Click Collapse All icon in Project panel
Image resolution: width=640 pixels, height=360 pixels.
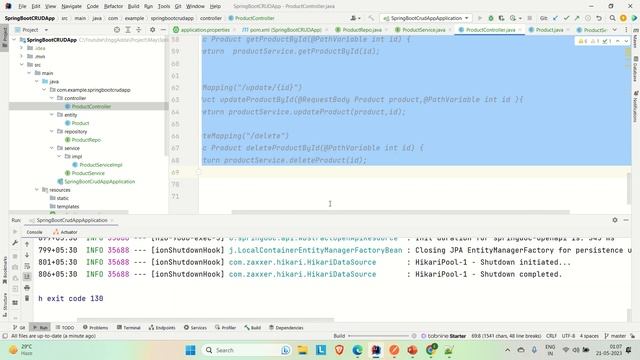click(x=138, y=30)
